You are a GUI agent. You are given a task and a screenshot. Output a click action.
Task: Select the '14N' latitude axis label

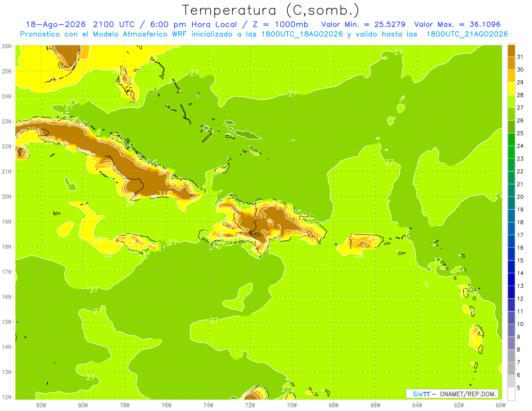(x=7, y=347)
